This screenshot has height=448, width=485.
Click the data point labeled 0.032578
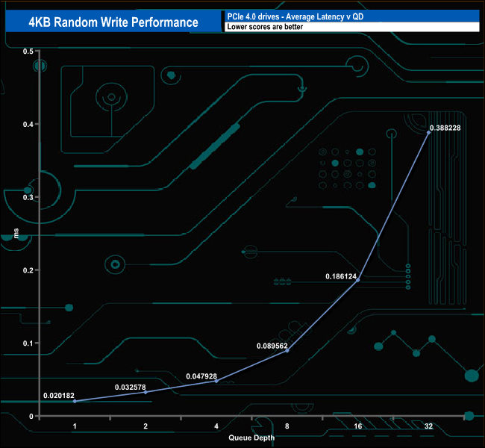(145, 392)
